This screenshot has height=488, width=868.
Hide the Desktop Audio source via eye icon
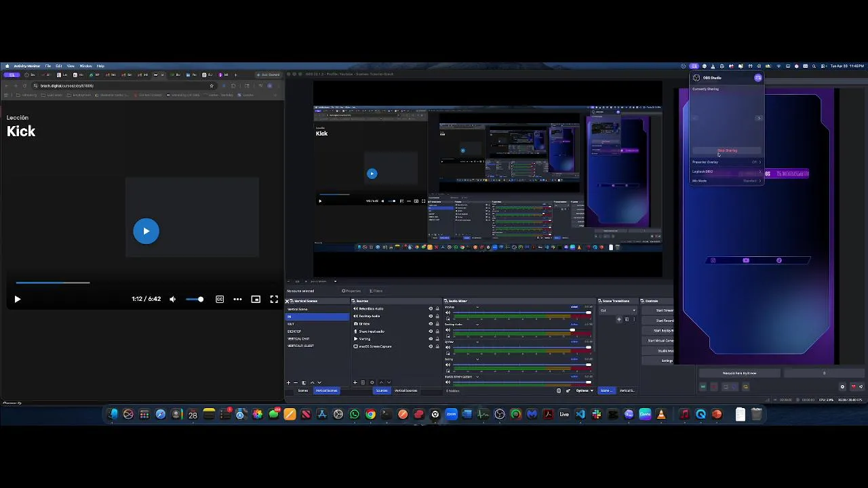[431, 316]
